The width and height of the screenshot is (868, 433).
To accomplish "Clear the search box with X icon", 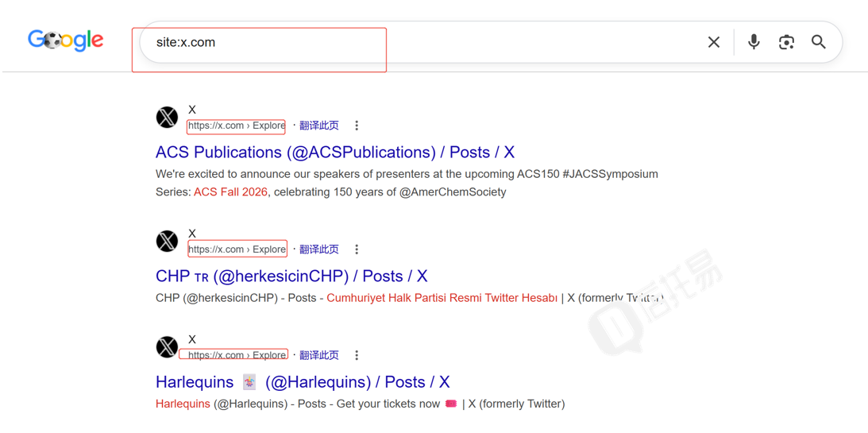I will tap(714, 42).
